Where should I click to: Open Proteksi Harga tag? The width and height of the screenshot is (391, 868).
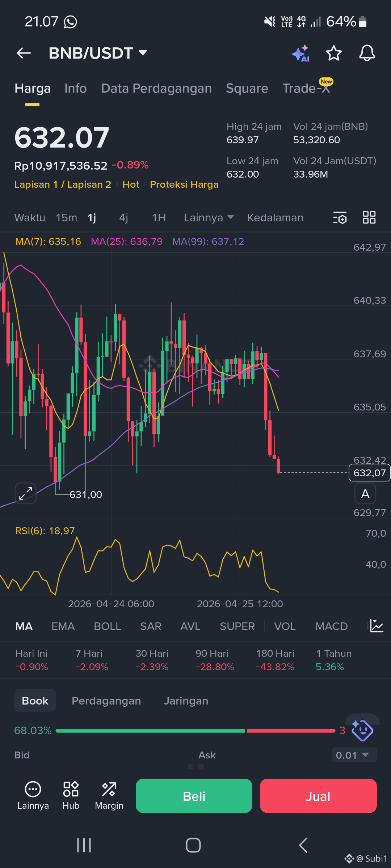point(184,184)
